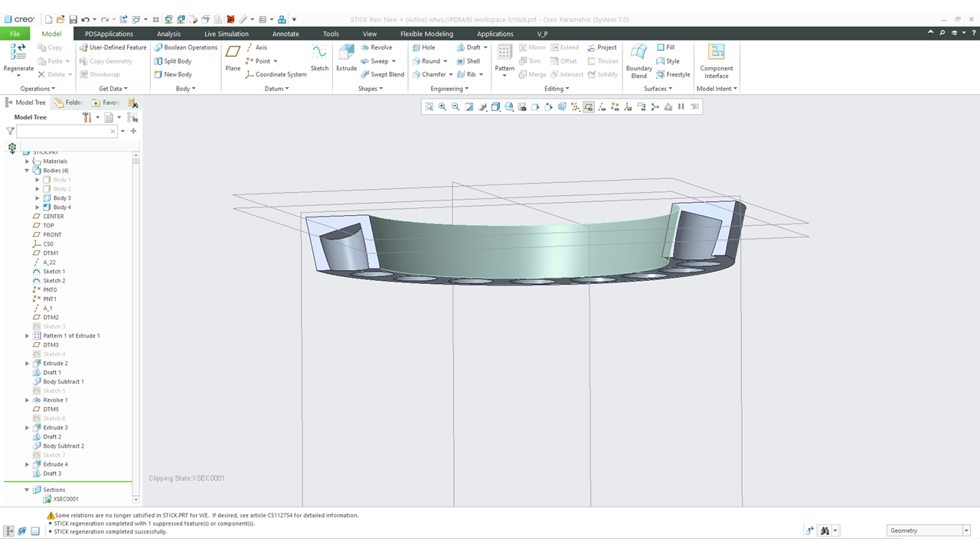The width and height of the screenshot is (980, 551).
Task: Apply the Shell feature
Action: pos(469,61)
